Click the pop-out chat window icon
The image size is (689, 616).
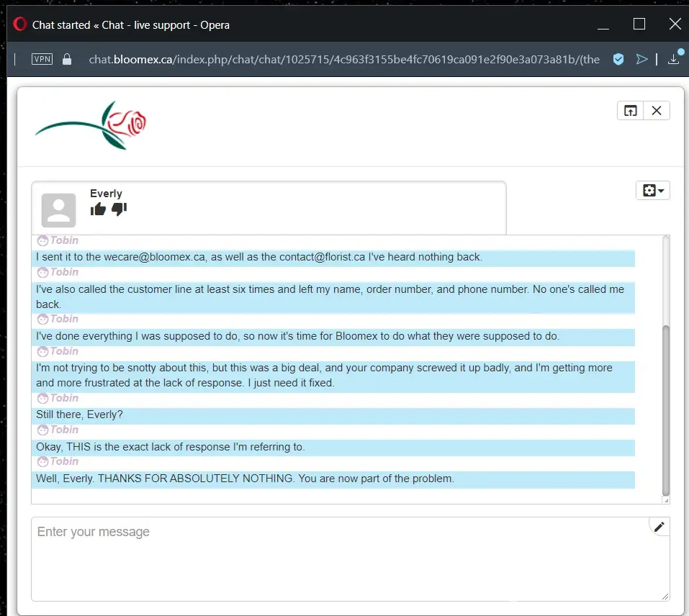click(x=630, y=110)
